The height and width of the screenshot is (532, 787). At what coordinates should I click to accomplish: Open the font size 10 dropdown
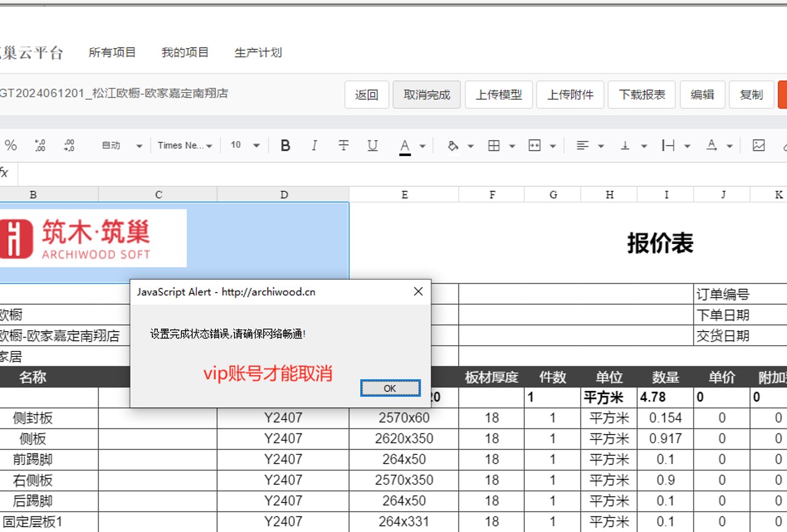tap(241, 145)
